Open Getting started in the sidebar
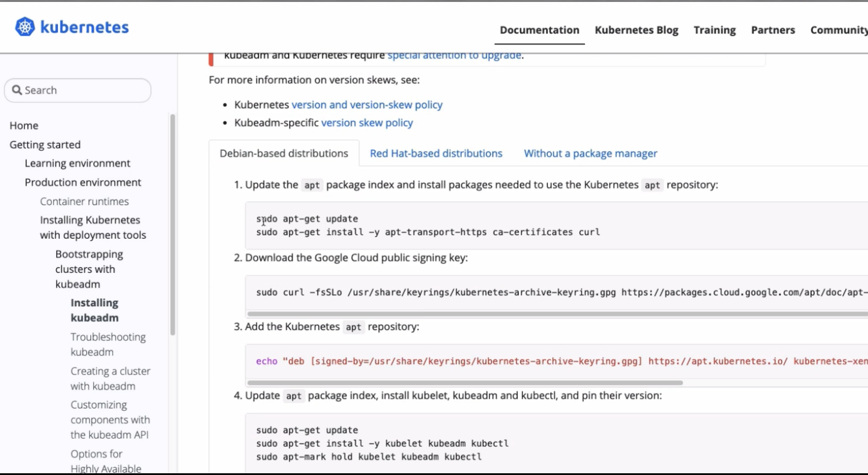 coord(45,144)
